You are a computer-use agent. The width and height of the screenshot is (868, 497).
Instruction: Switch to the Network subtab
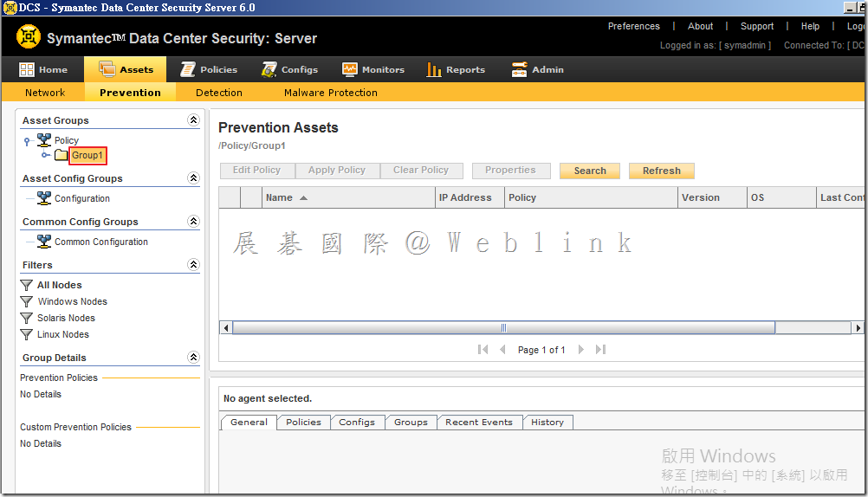coord(45,93)
